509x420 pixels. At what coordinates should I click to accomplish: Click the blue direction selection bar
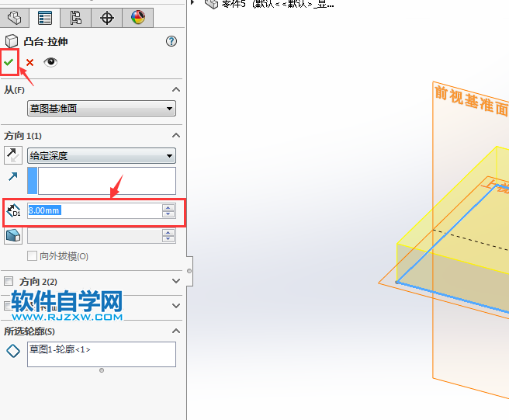pyautogui.click(x=32, y=181)
